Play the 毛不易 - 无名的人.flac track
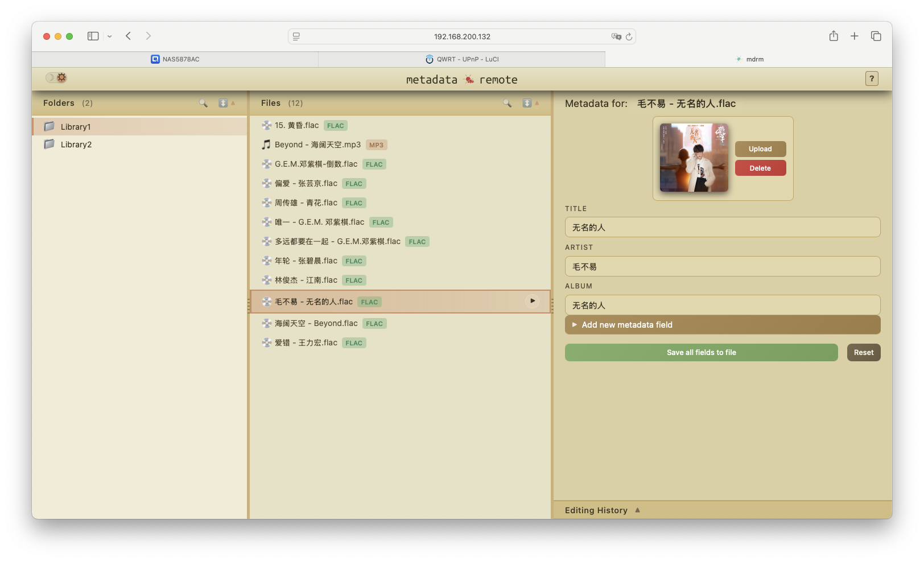Screen dimensions: 924x561 (x=532, y=301)
